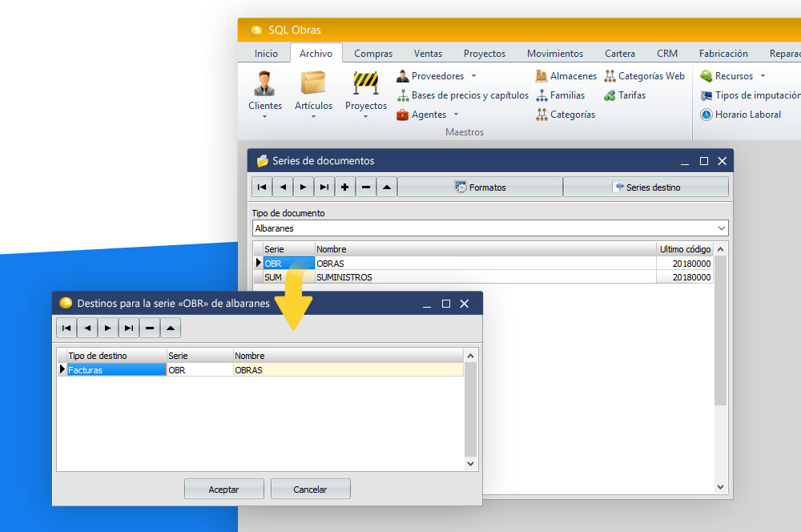Viewport: 801px width, 532px height.
Task: Open Almacenes from the ribbon
Action: tap(566, 76)
